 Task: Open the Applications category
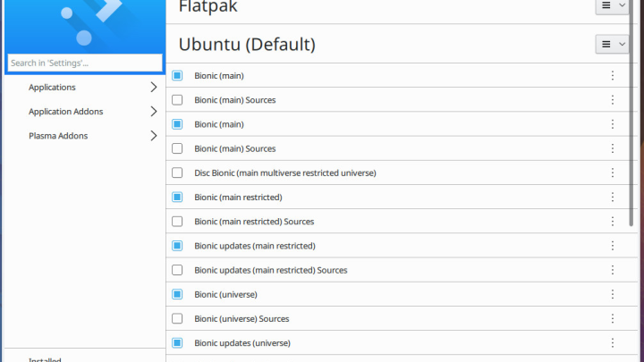pos(85,87)
